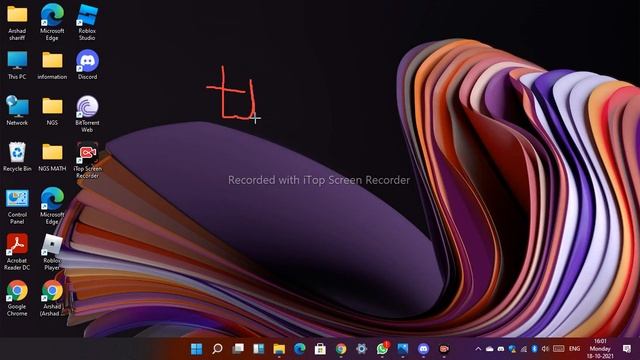Open Google Chrome from the taskbar
This screenshot has height=360, width=640.
[341, 349]
